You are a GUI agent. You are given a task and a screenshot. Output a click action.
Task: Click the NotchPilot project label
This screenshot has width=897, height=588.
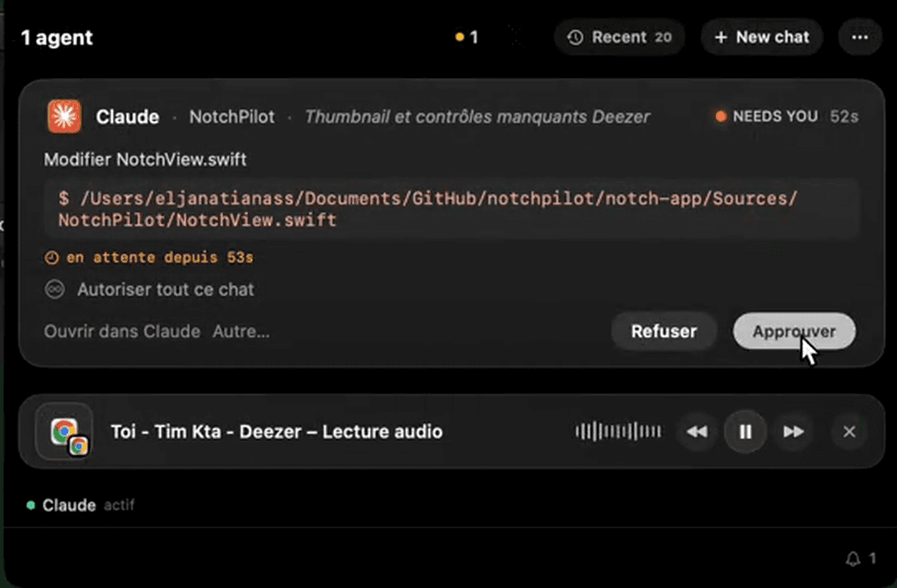point(232,117)
